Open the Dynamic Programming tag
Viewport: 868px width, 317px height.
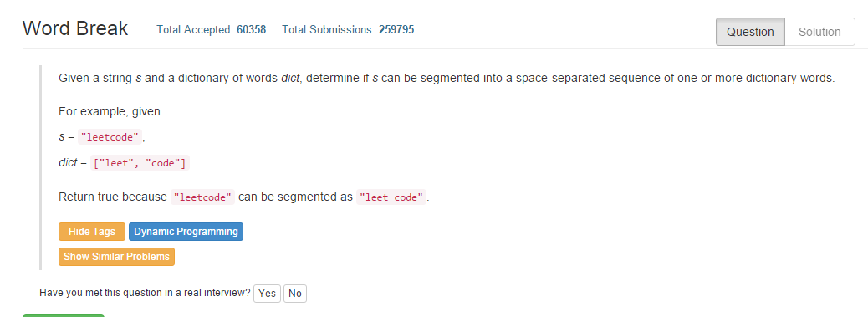tap(186, 231)
